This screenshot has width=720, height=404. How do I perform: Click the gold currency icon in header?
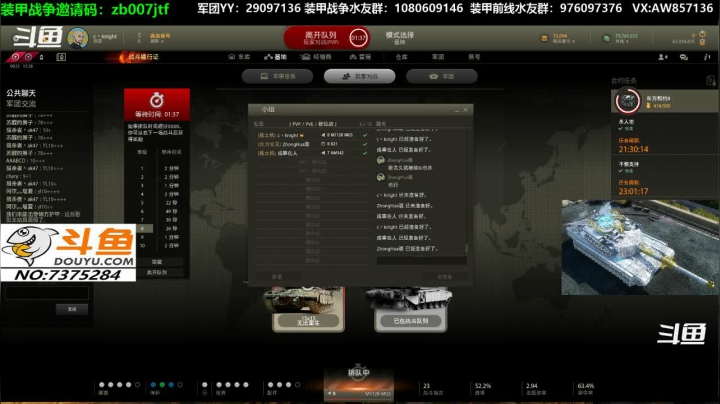(544, 38)
